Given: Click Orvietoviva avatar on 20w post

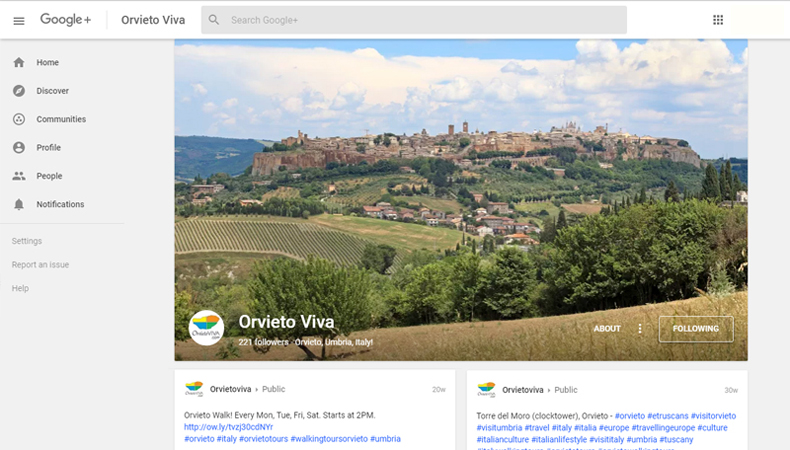Looking at the screenshot, I should 194,389.
